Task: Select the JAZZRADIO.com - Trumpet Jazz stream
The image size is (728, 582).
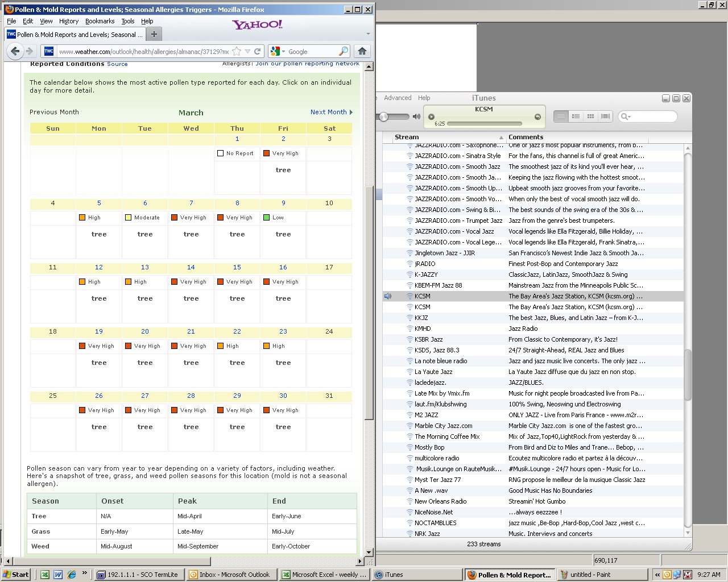Action: (x=533, y=221)
